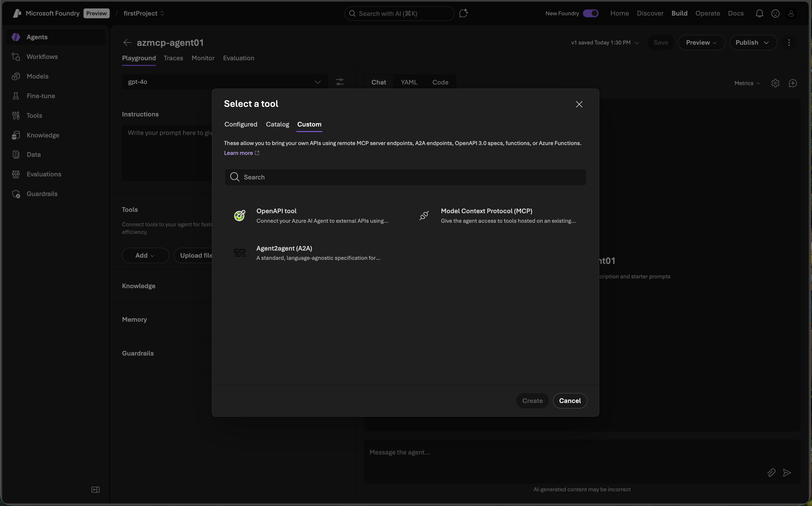The width and height of the screenshot is (812, 506).
Task: Click the Create button
Action: (x=532, y=400)
